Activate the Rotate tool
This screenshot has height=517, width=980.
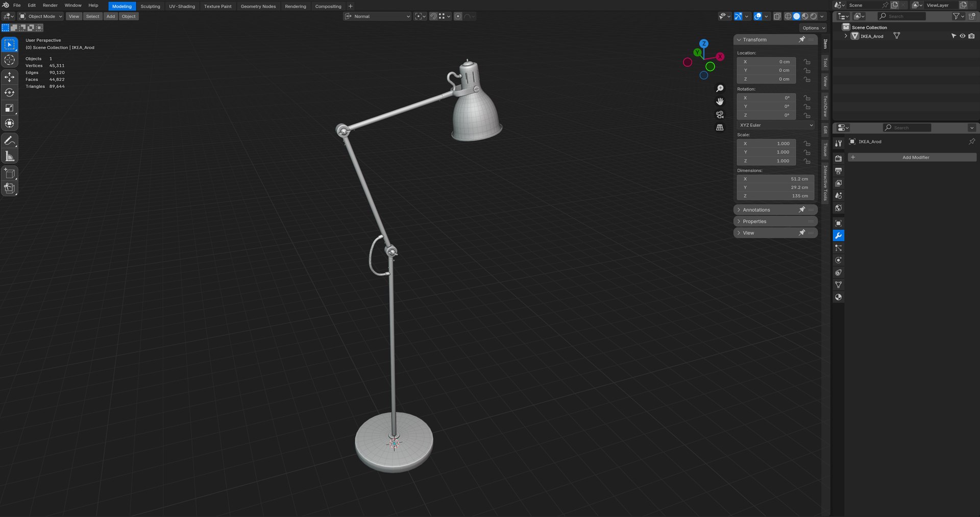(x=10, y=92)
